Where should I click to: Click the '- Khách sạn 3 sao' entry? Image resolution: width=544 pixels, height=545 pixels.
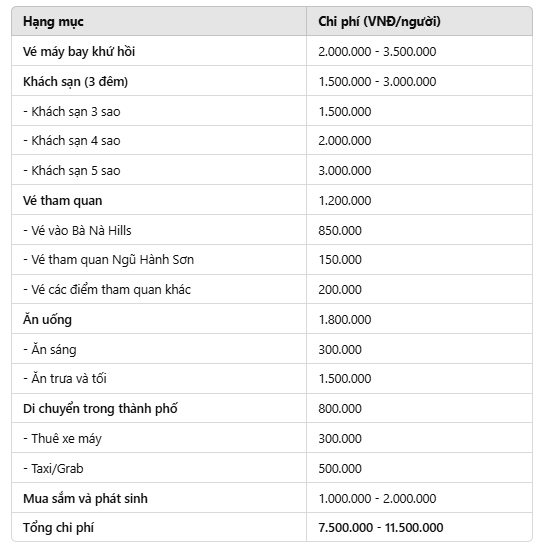pos(72,112)
